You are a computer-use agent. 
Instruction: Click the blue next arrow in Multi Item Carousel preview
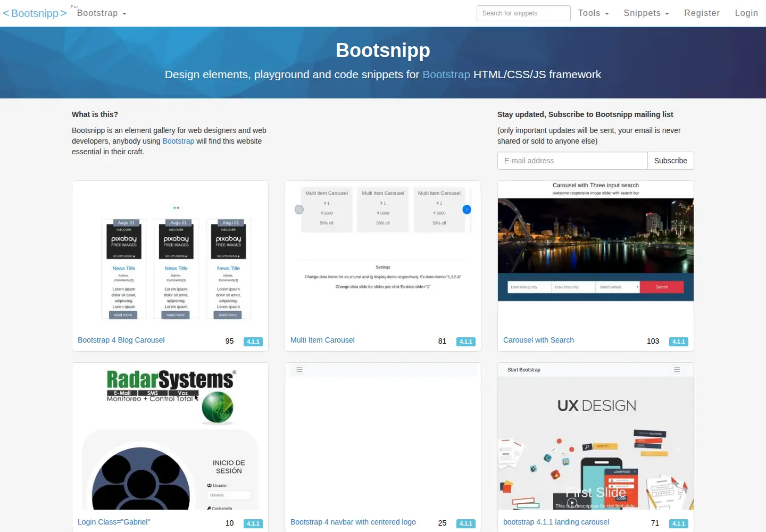point(467,210)
